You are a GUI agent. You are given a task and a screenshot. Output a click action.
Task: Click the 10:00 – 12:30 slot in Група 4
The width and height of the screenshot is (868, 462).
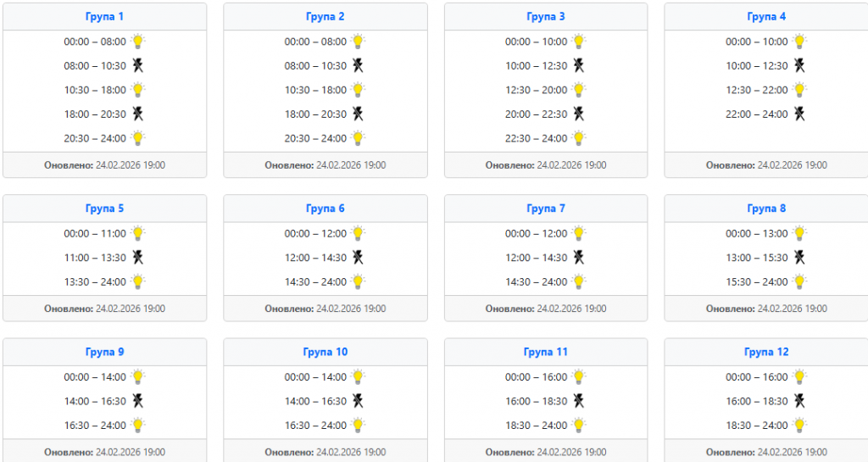click(756, 66)
